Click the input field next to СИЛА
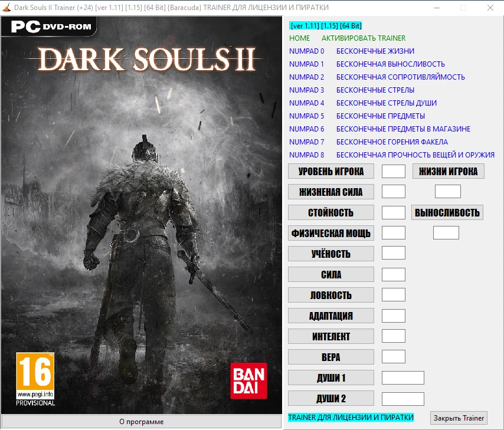Viewport: 504px width, 430px height. (393, 274)
